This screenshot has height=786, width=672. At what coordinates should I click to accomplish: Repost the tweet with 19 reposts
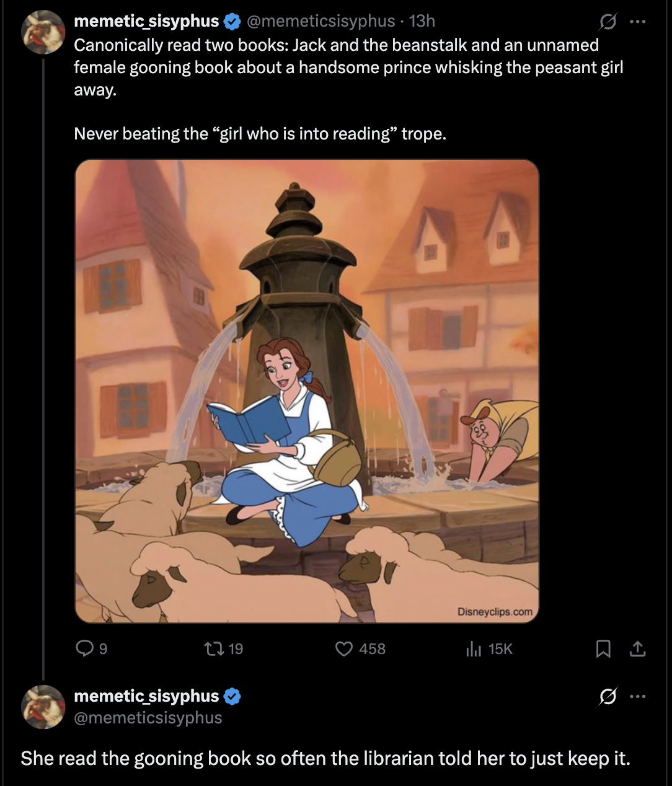click(212, 648)
